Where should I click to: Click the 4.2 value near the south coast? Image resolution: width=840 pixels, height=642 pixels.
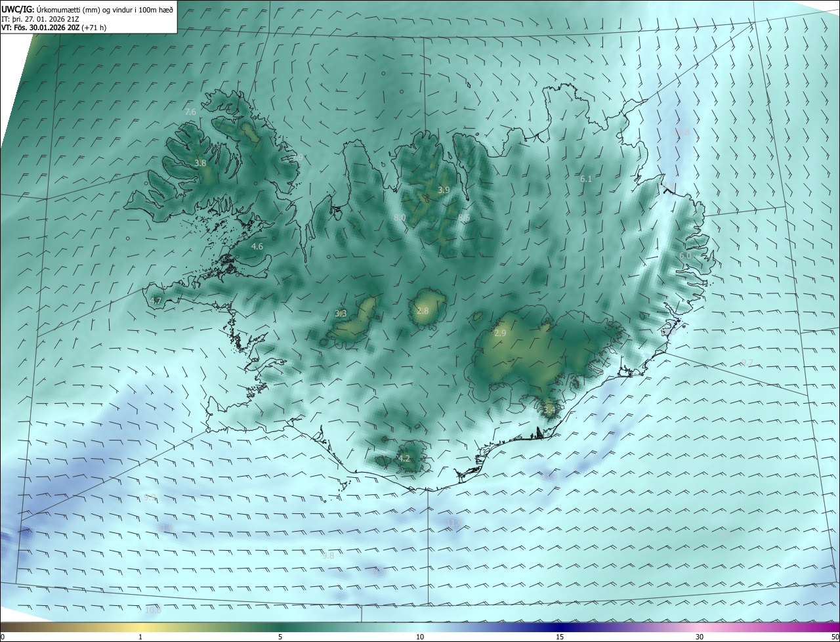tap(404, 458)
